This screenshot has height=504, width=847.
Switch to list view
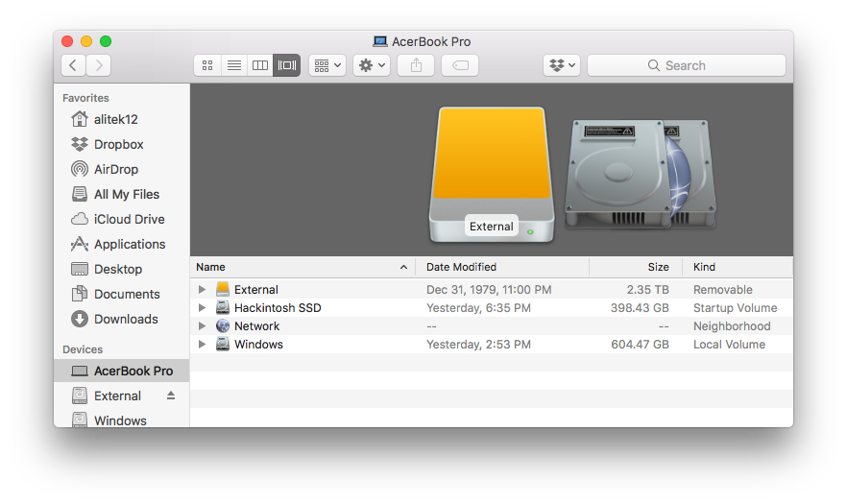click(234, 65)
